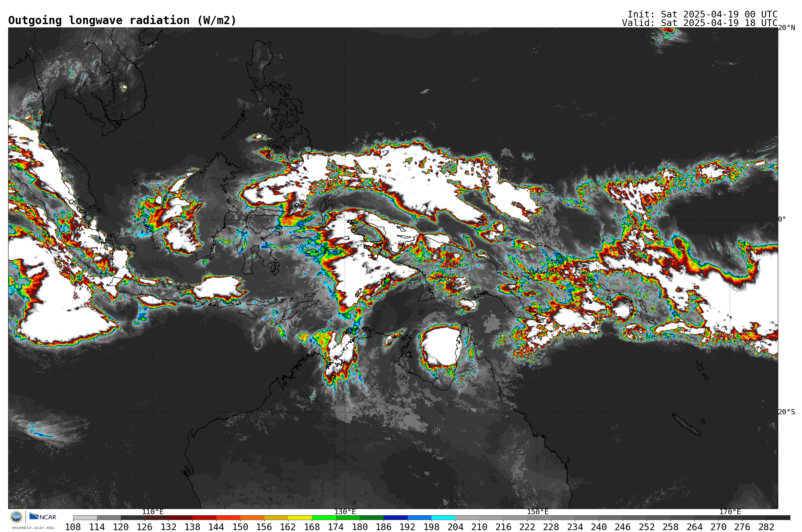The image size is (802, 532).
Task: Open the ensemble.ucar.edu link text
Action: tap(33, 528)
